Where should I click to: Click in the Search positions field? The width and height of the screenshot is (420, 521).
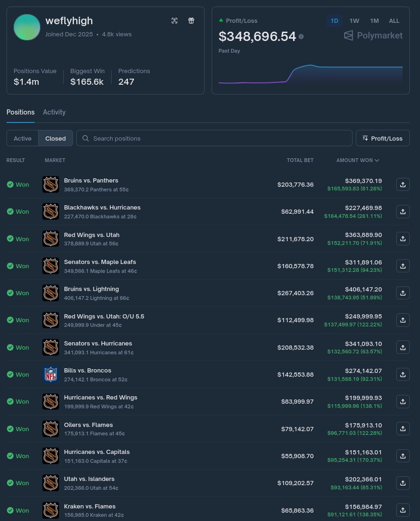214,138
